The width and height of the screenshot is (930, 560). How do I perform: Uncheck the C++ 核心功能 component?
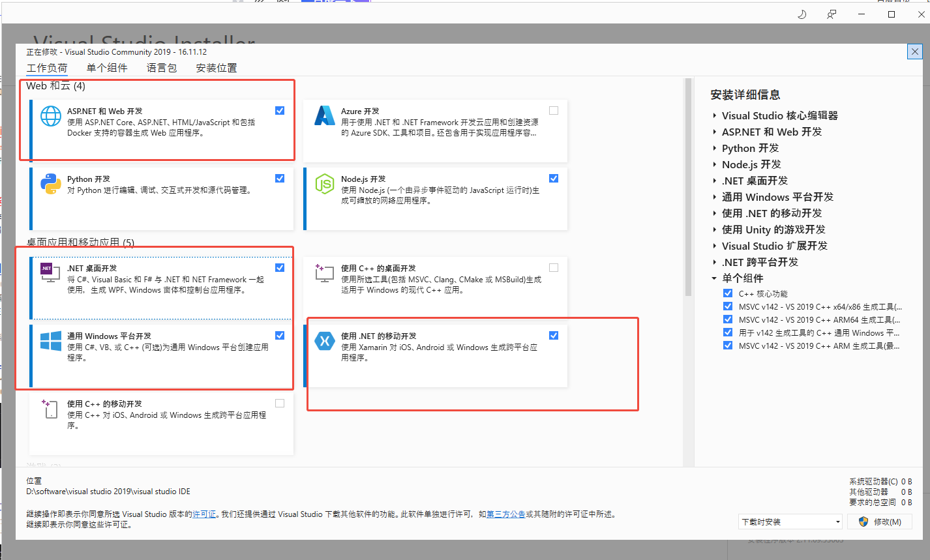pyautogui.click(x=728, y=293)
